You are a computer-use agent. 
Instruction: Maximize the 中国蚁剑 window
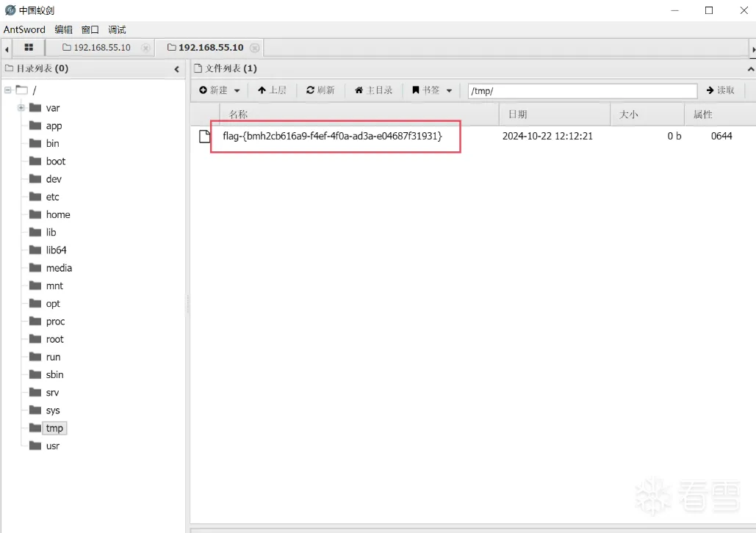pos(709,10)
